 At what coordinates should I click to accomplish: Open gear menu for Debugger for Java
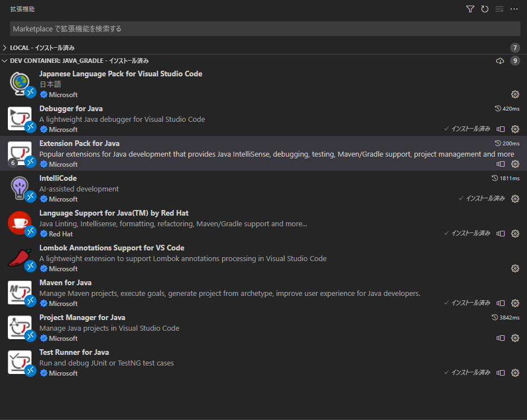click(515, 129)
